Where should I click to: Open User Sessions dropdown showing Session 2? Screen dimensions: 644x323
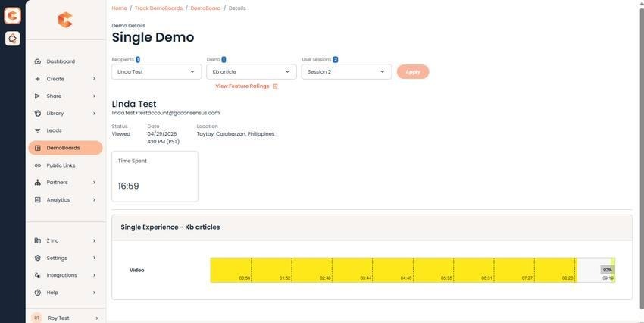coord(346,71)
